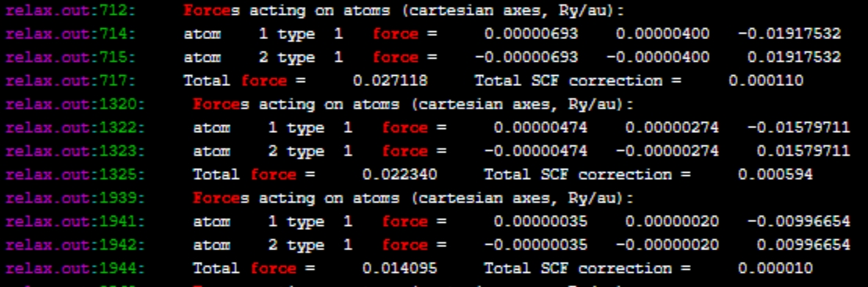This screenshot has height=287, width=868.
Task: Click Total force value 0.014095
Action: [x=400, y=269]
